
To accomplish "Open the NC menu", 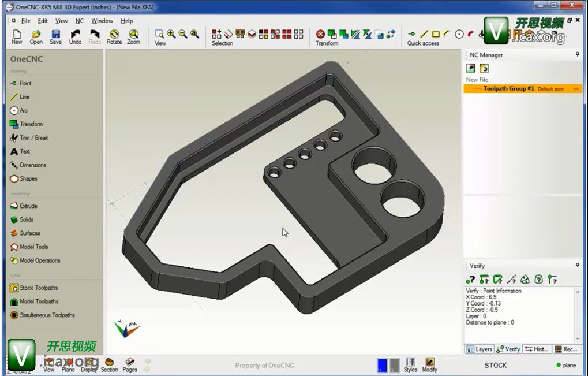I will click(x=80, y=21).
